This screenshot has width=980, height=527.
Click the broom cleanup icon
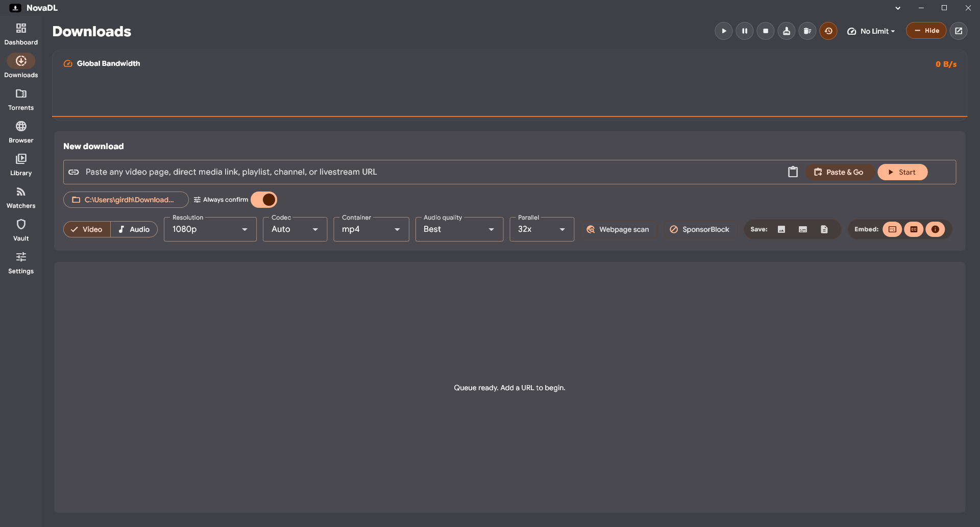[786, 31]
